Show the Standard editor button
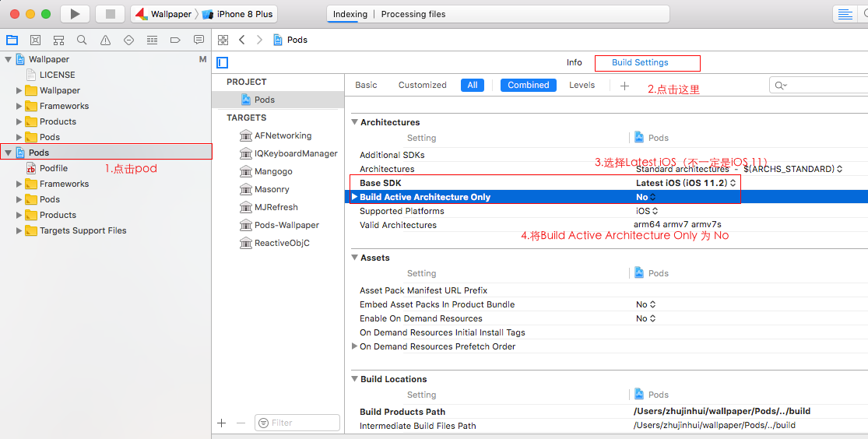868x439 pixels. [x=845, y=14]
